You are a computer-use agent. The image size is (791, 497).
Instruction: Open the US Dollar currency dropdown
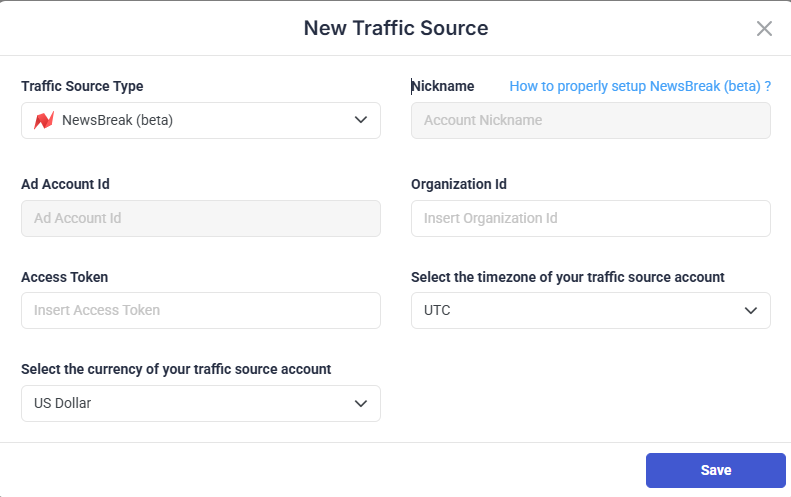point(200,403)
